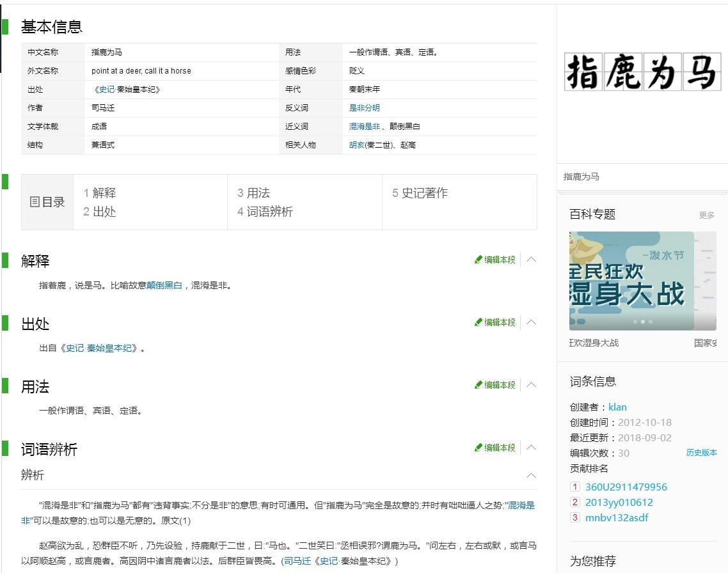Jump to 5 史记著作 in the contents
The height and width of the screenshot is (573, 728).
[420, 192]
